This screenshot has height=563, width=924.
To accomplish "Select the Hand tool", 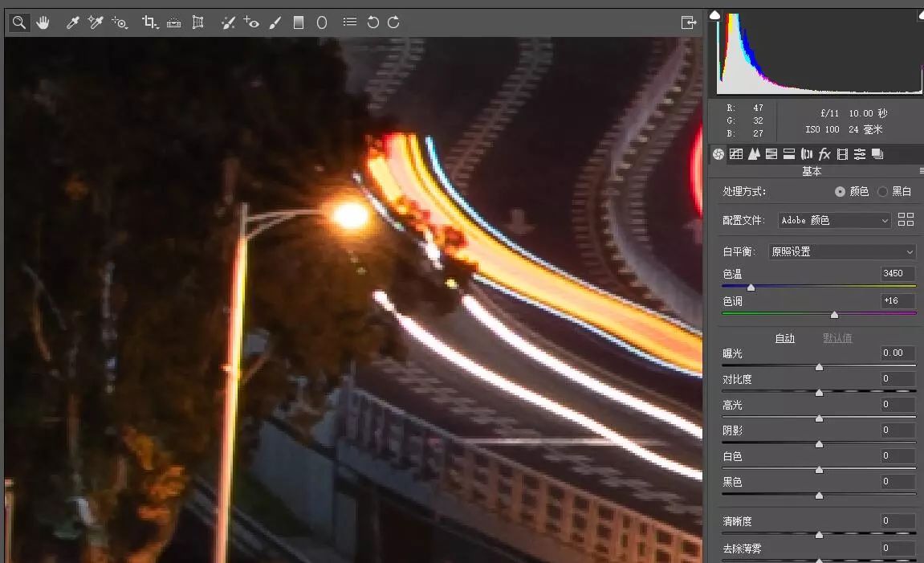I will (x=43, y=22).
